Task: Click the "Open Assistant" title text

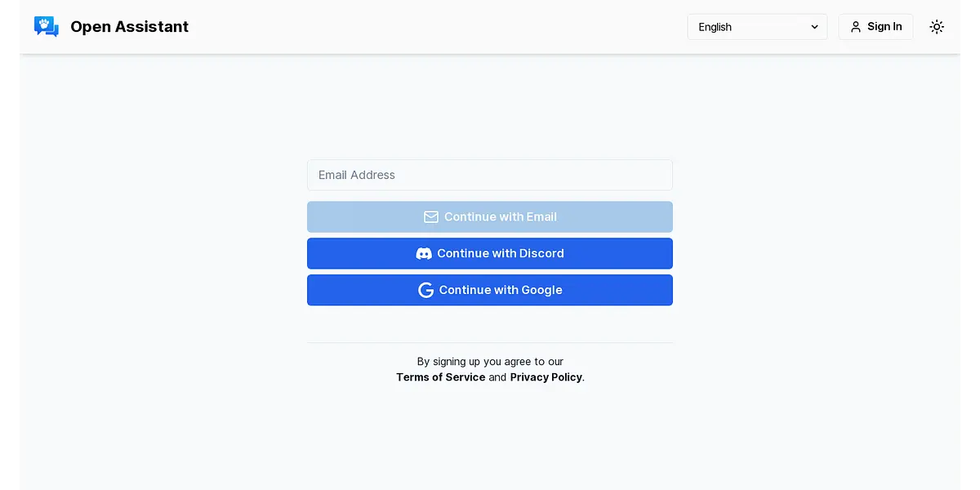Action: (129, 27)
